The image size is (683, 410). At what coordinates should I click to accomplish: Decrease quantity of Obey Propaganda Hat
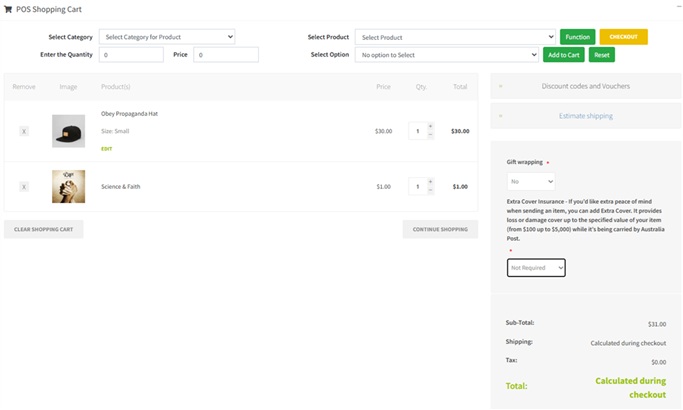point(430,135)
